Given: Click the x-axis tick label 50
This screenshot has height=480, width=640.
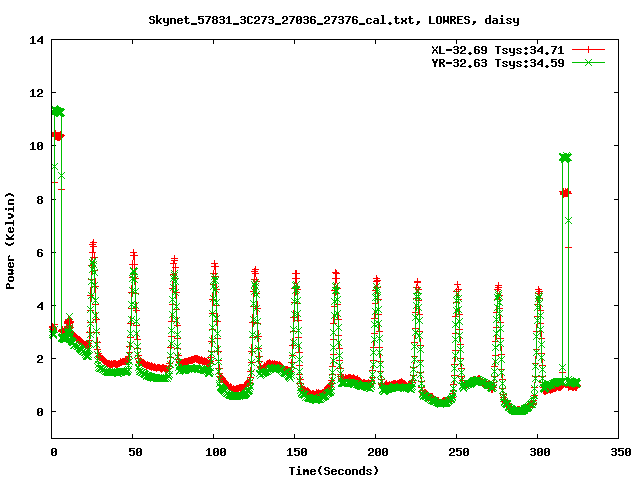Looking at the screenshot, I should [x=135, y=452].
